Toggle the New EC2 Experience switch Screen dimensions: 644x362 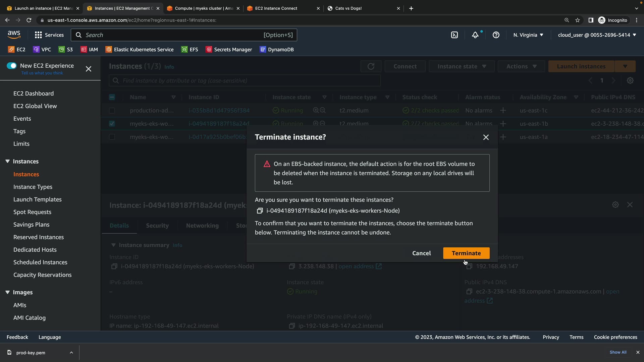tap(12, 66)
